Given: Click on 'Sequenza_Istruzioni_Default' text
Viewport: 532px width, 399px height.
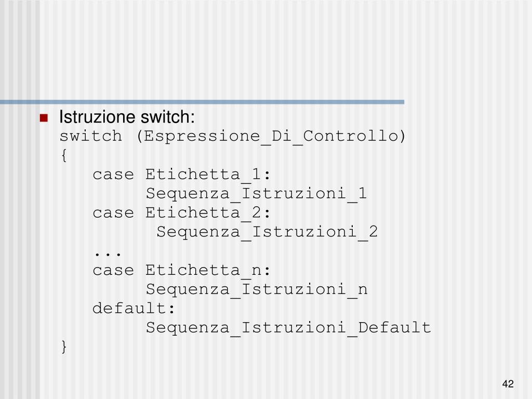Looking at the screenshot, I should pyautogui.click(x=288, y=328).
